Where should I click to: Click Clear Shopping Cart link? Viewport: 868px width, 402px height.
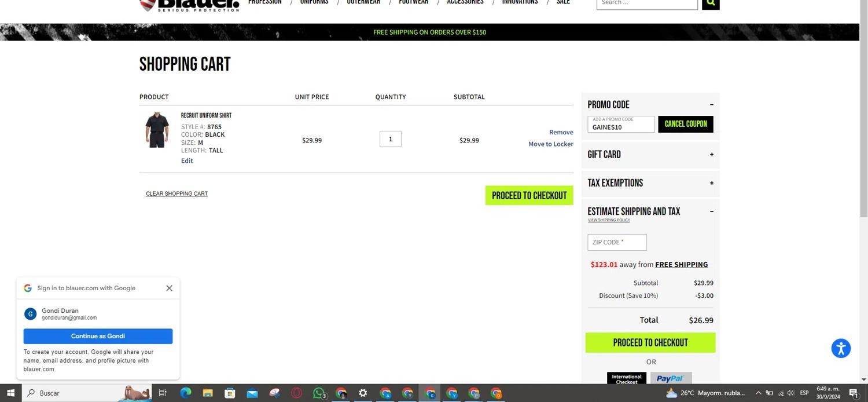176,193
